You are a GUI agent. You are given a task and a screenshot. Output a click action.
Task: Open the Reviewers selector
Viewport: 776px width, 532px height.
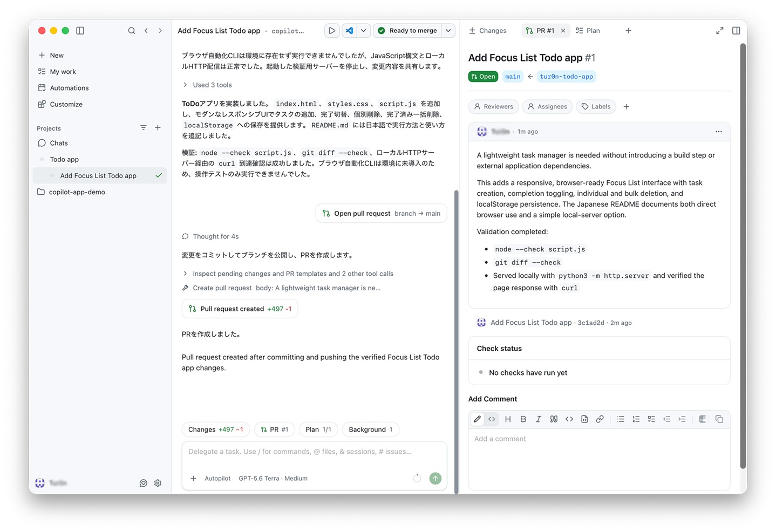pos(494,107)
